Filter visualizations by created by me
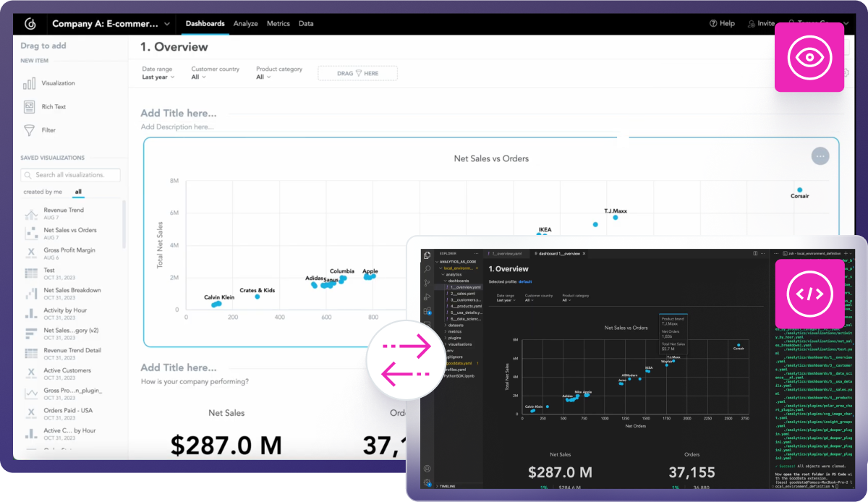The height and width of the screenshot is (502, 868). 44,190
